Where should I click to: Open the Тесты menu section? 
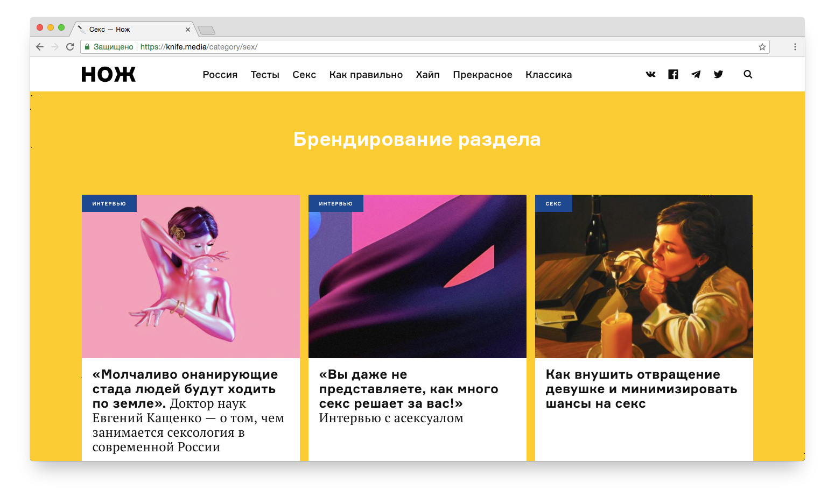pyautogui.click(x=265, y=75)
